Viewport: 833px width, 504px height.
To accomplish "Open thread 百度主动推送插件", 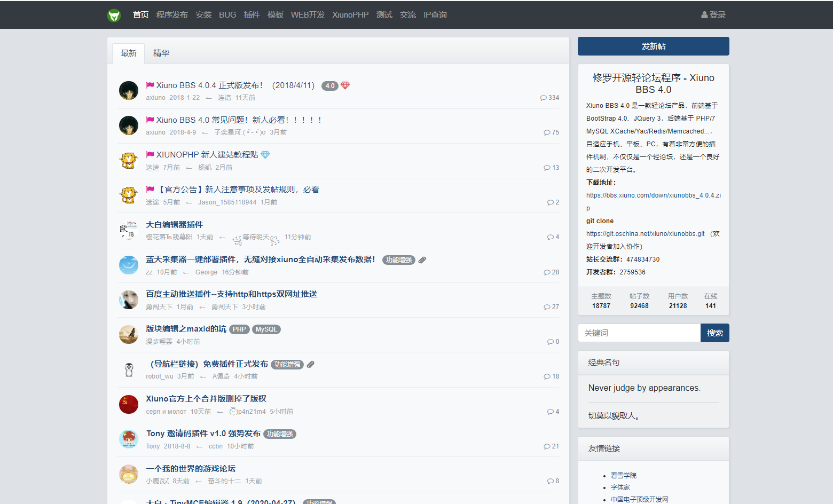I will tap(231, 294).
